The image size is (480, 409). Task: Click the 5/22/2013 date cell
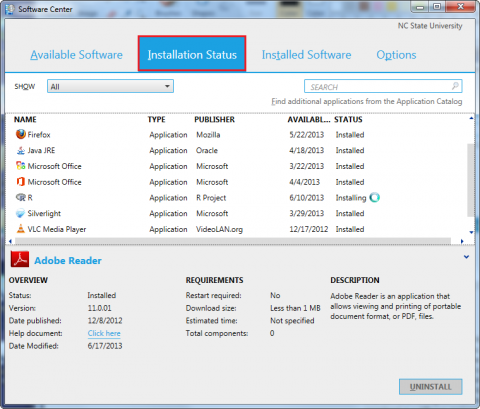pyautogui.click(x=307, y=135)
